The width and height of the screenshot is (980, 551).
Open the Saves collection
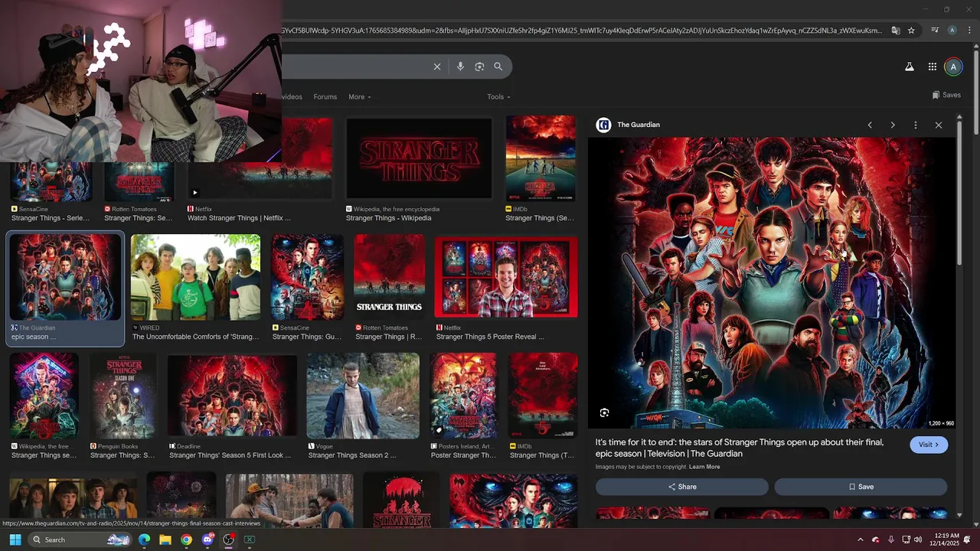(946, 95)
